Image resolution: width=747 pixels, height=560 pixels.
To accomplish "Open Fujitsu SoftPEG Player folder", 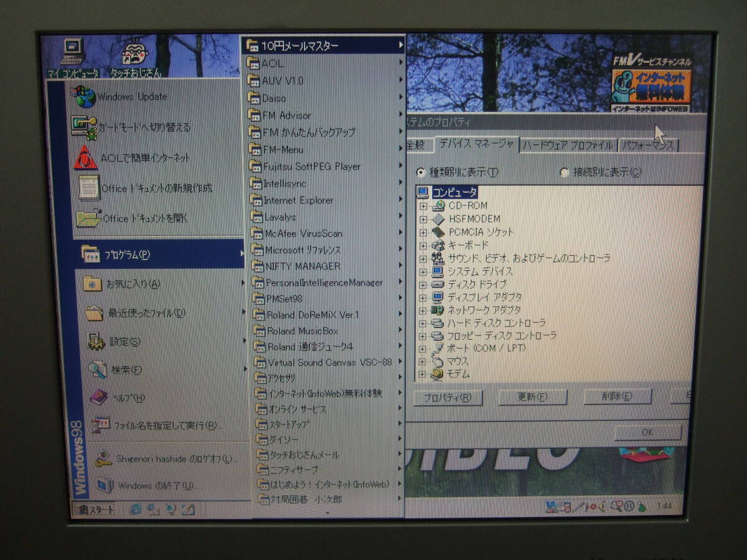I will tap(326, 166).
